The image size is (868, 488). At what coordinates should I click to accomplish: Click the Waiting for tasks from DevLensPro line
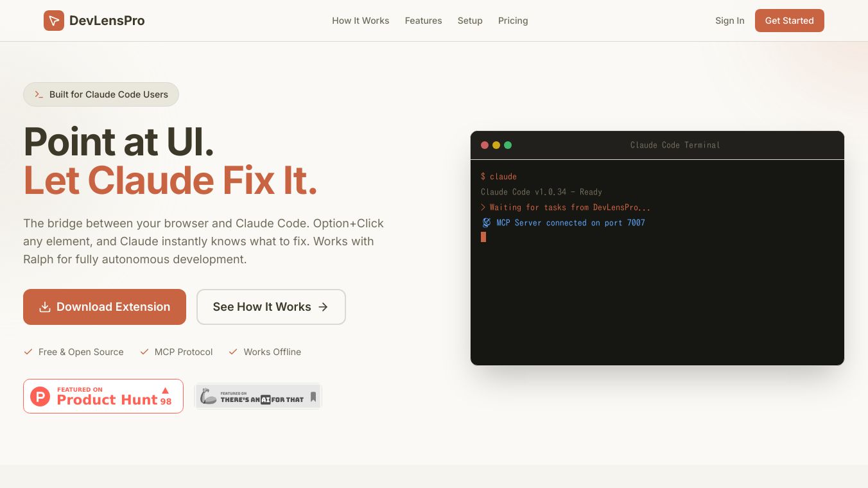566,207
